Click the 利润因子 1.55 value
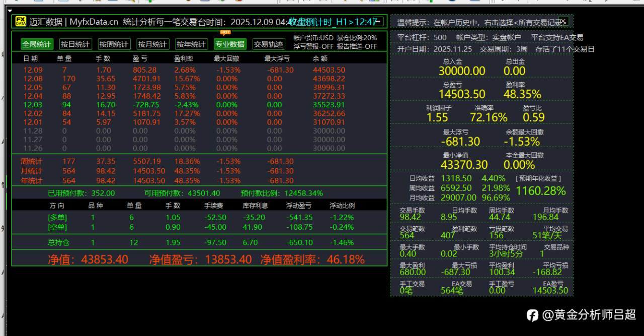 point(437,117)
